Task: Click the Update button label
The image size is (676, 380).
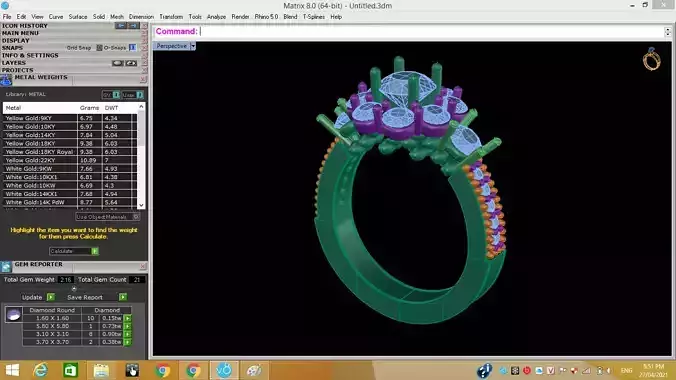Action: (x=32, y=297)
